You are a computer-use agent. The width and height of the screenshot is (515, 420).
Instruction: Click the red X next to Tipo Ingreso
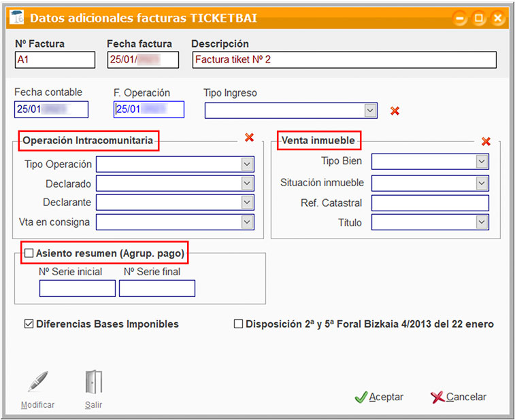[395, 111]
